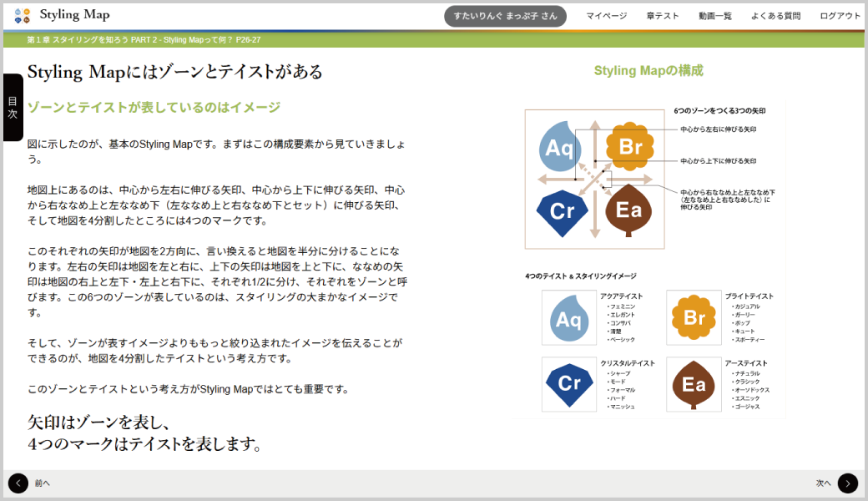Click the brown Ea leaf icon in map diagram

click(628, 210)
